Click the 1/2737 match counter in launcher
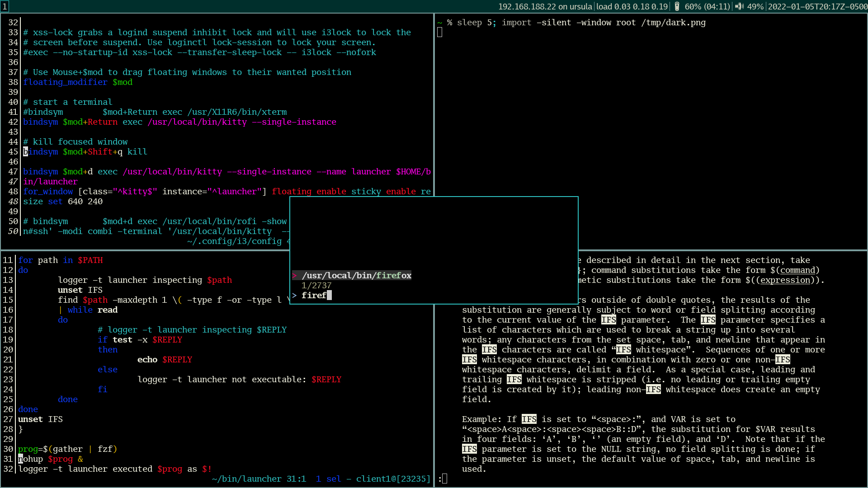 click(316, 286)
